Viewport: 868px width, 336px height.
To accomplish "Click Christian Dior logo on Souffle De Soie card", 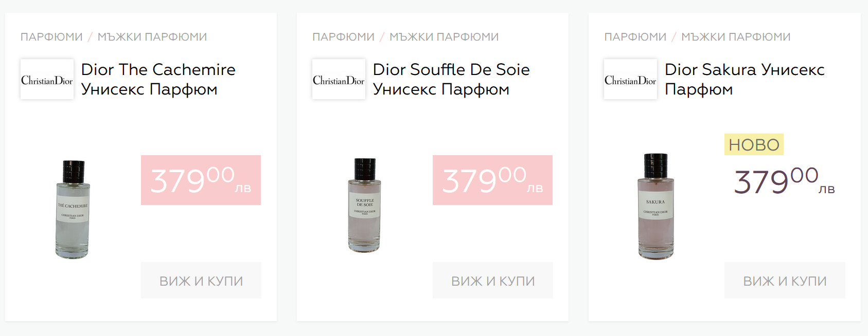I will (339, 79).
